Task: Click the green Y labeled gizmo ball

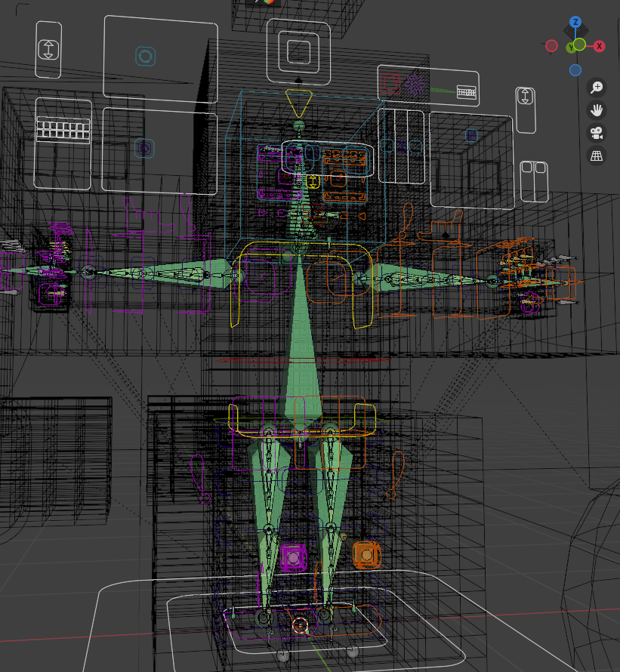Action: coord(571,48)
